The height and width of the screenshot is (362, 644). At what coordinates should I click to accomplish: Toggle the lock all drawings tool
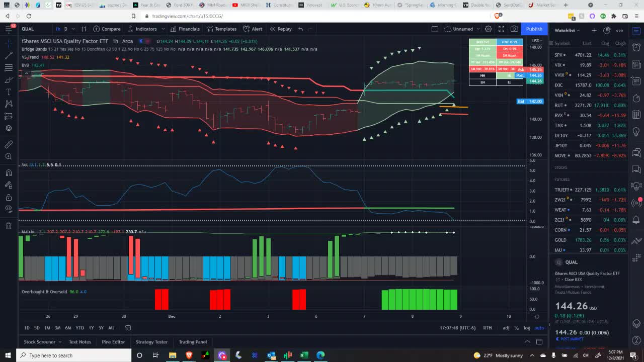click(x=9, y=197)
